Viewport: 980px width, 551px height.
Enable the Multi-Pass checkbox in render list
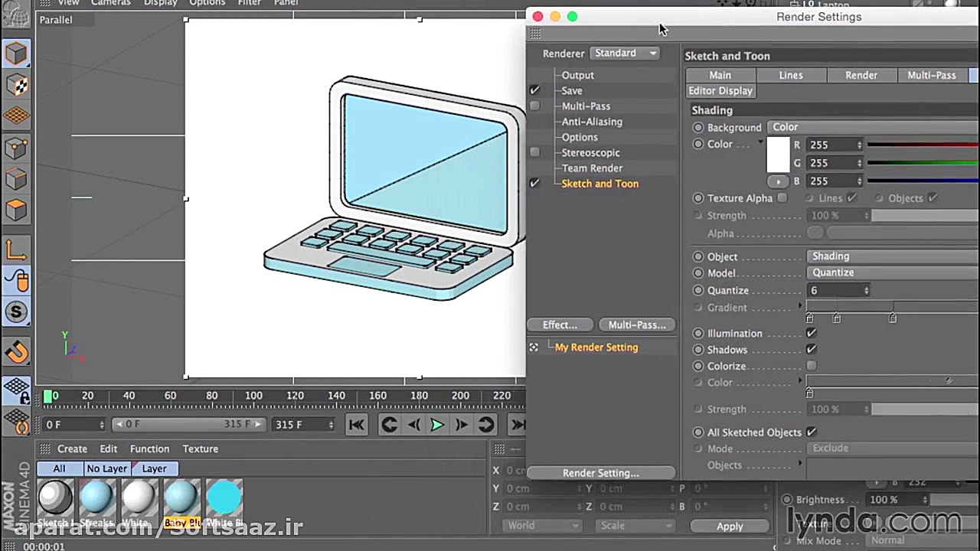[534, 106]
